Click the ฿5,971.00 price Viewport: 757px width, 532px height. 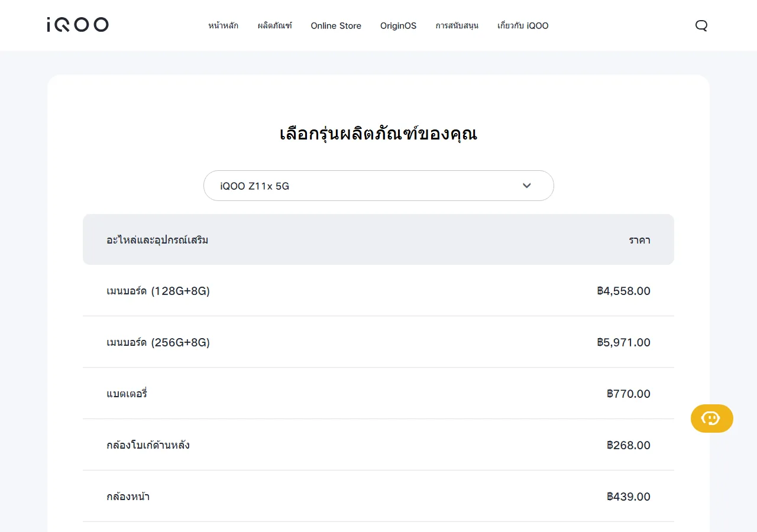coord(624,342)
